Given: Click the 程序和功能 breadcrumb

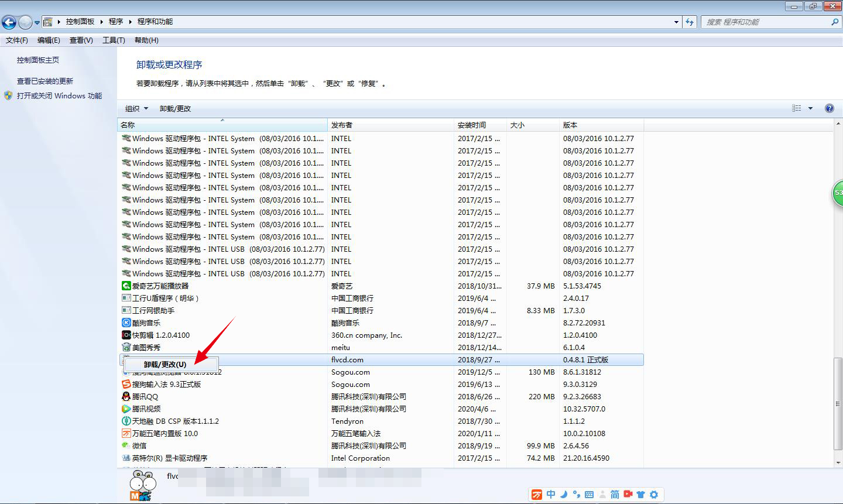Looking at the screenshot, I should click(x=155, y=22).
